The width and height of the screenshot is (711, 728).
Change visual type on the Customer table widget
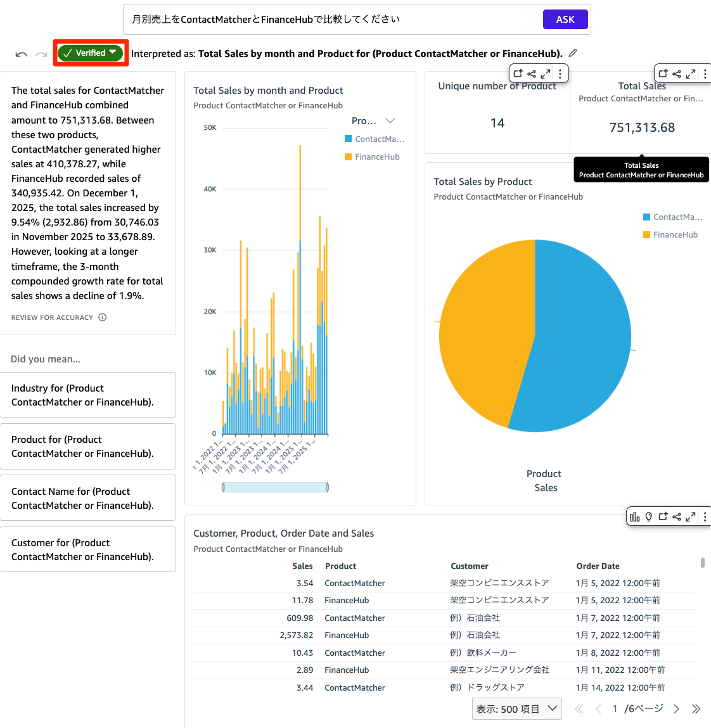click(634, 516)
